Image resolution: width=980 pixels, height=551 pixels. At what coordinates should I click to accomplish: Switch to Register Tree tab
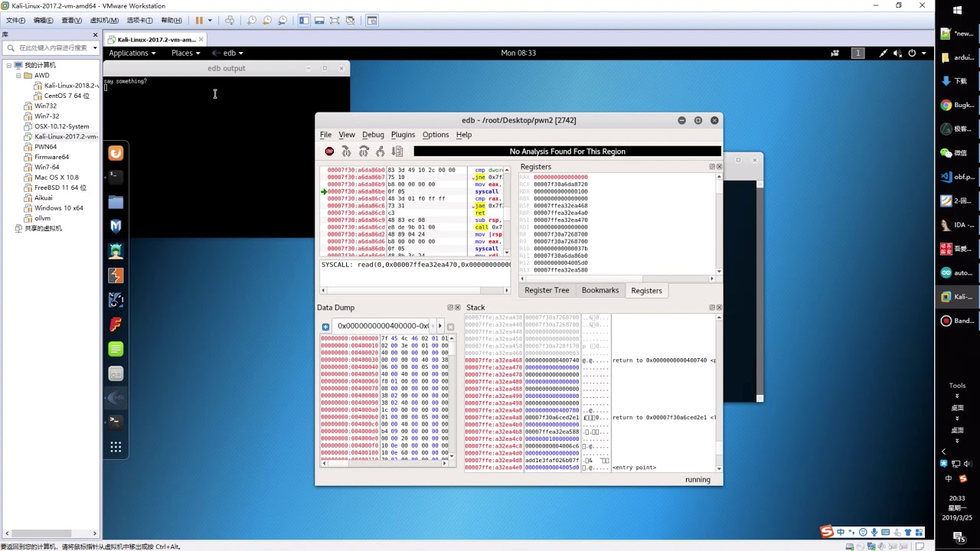point(547,291)
